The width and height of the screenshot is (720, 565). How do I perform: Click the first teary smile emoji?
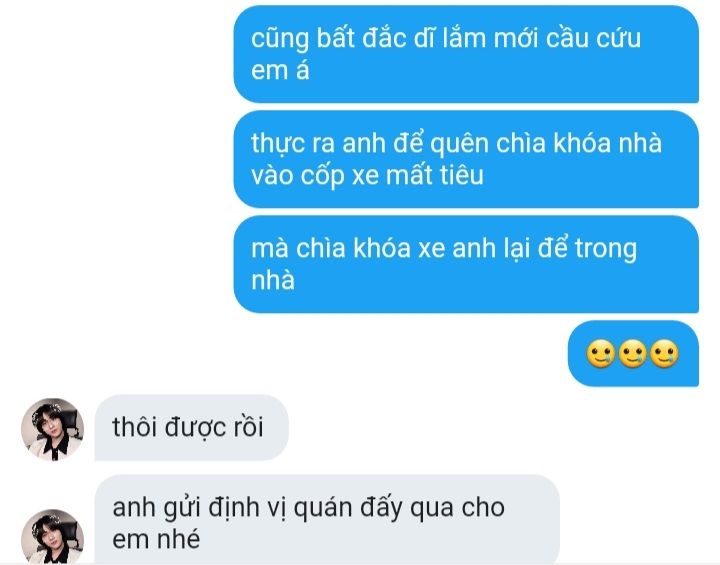tap(601, 354)
